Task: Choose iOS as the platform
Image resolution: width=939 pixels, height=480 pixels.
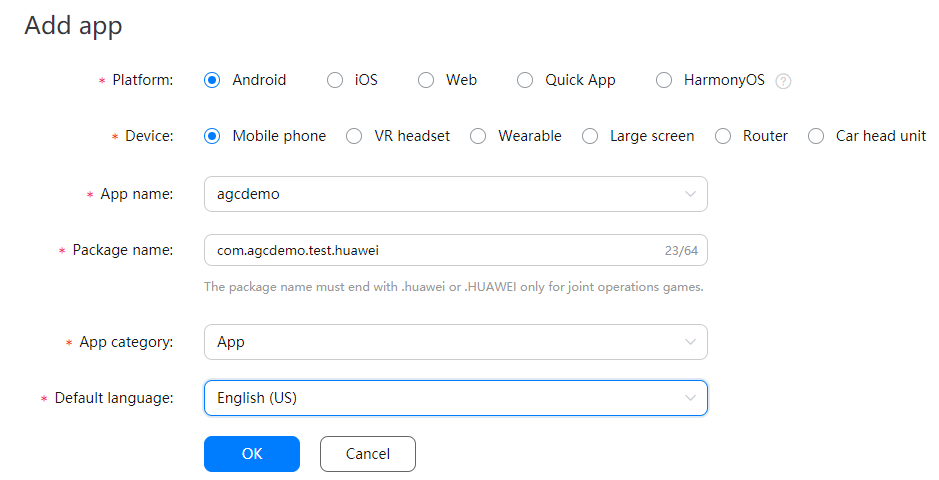Action: tap(335, 80)
